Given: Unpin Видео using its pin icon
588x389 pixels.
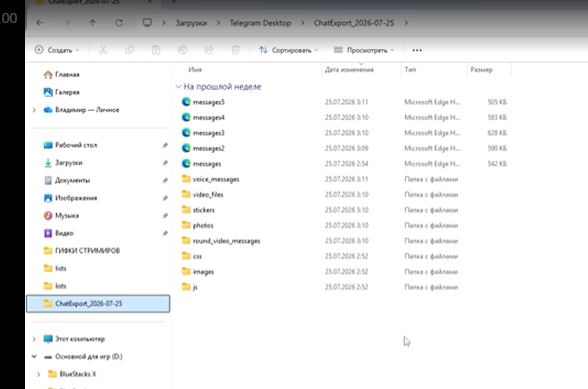Looking at the screenshot, I should (x=165, y=233).
